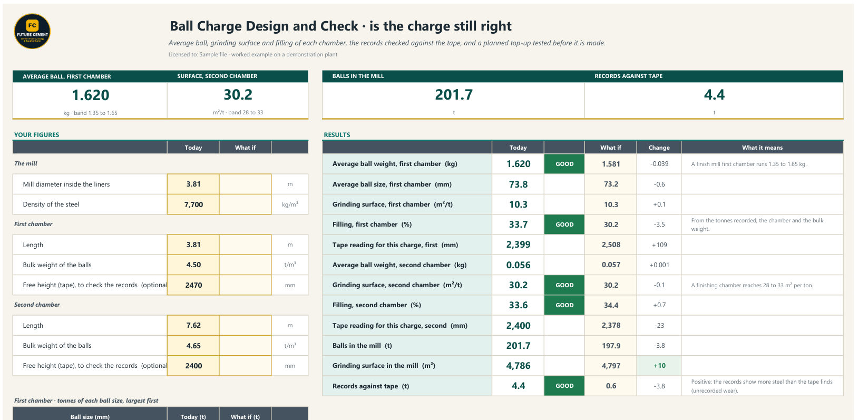This screenshot has height=420, width=868.
Task: Click the GOOD badge for Records against tape row
Action: click(x=564, y=386)
